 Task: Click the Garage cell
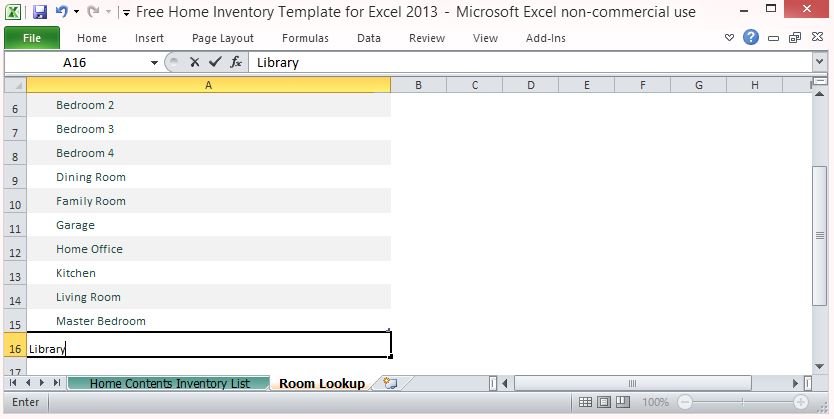(208, 224)
